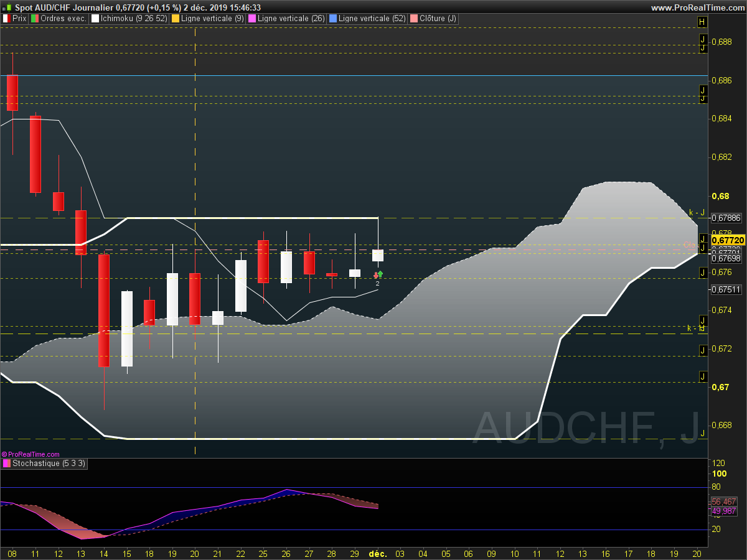
Task: Click the price label 0,67886
Action: [726, 218]
